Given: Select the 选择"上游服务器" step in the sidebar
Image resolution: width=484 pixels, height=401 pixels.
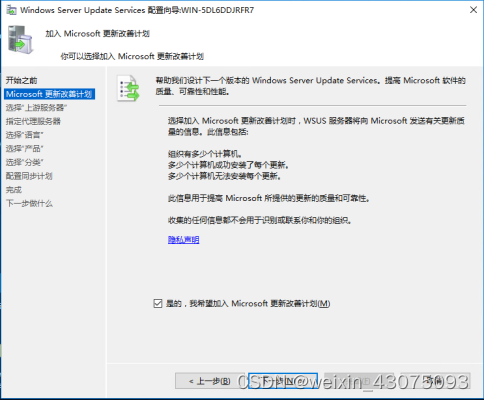Looking at the screenshot, I should coord(36,108).
